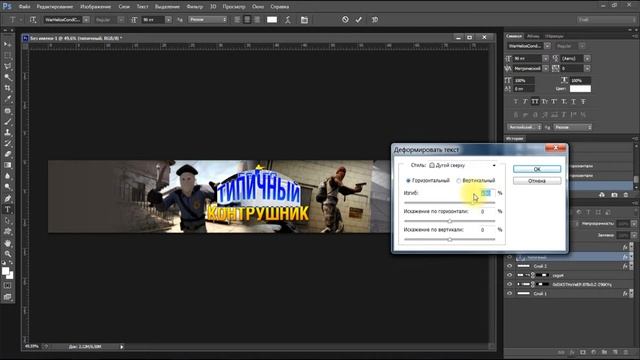Open the Слои menu
The height and width of the screenshot is (360, 640).
coord(124,7)
